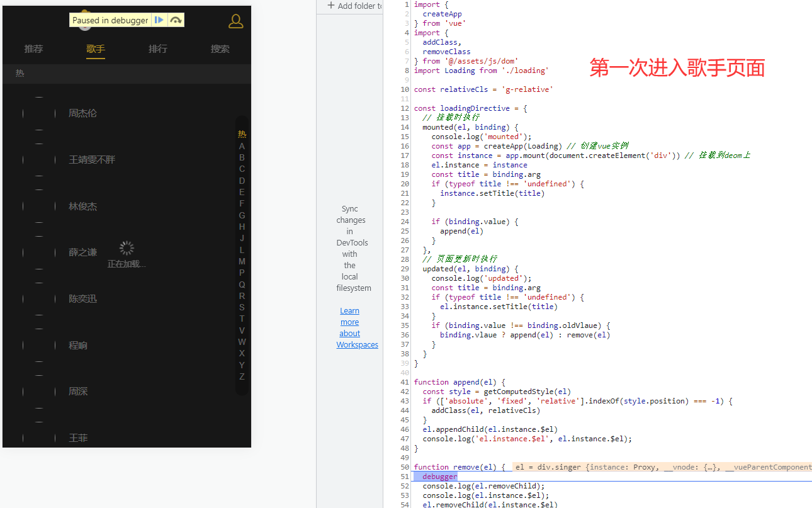Screen dimensions: 812x508
Task: Add folder to workspace
Action: pos(354,6)
